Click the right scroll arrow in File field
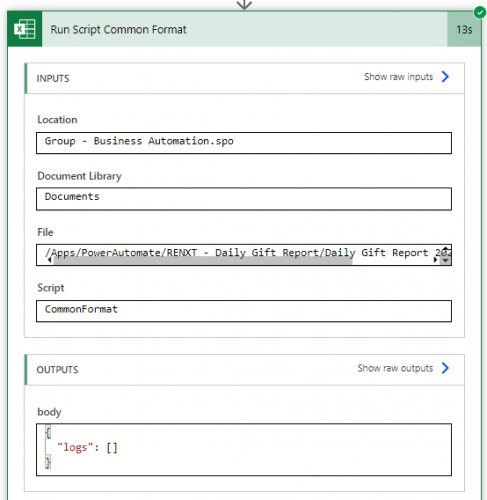 click(x=435, y=260)
